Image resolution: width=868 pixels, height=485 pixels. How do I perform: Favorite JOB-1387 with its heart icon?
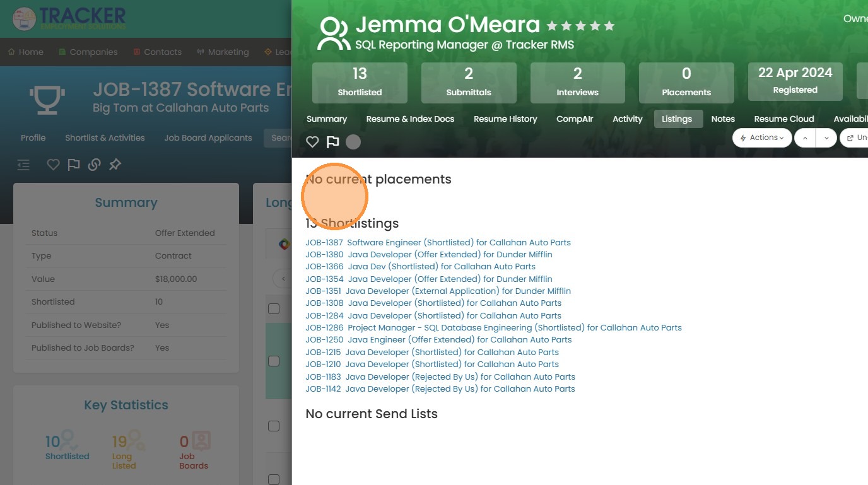coord(54,165)
